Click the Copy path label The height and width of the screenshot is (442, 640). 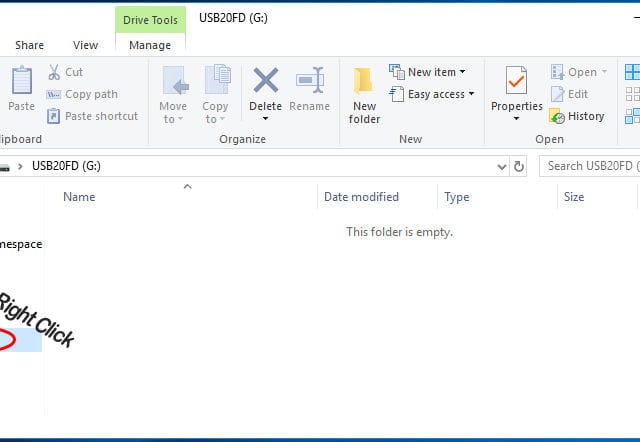click(x=91, y=94)
